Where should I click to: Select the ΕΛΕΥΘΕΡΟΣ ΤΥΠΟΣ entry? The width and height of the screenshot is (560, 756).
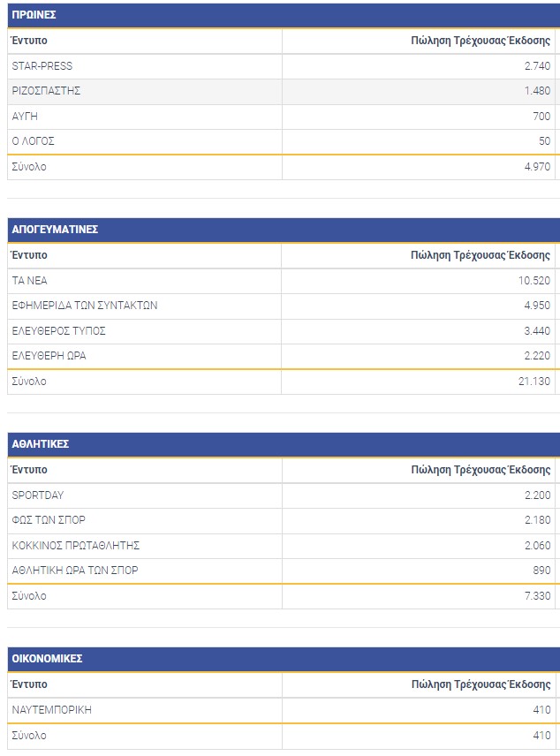coord(58,330)
